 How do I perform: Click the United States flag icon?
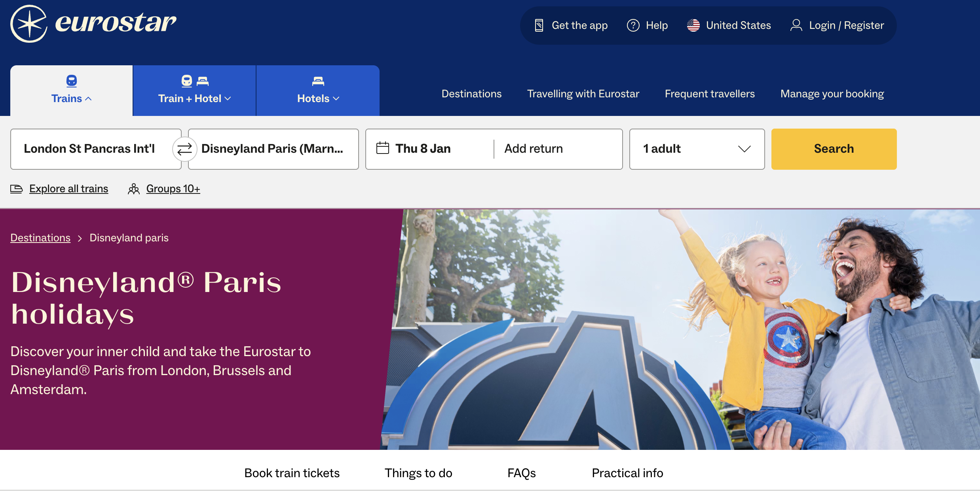point(693,25)
